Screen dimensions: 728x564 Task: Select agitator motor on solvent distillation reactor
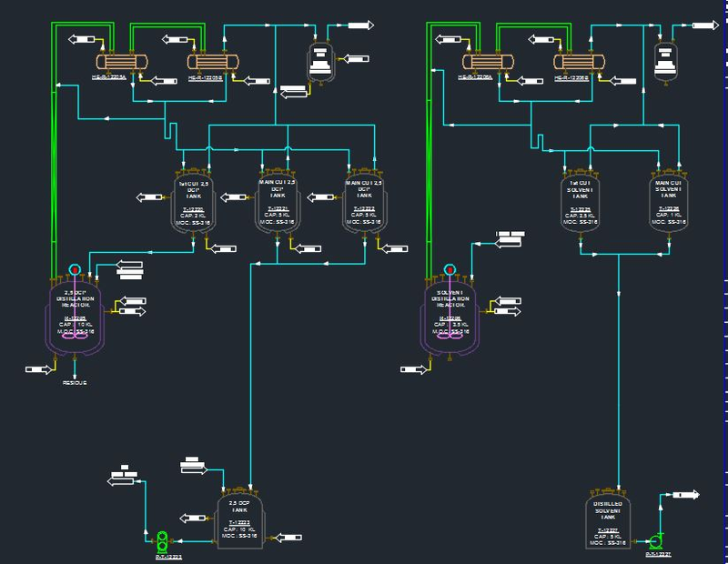[x=448, y=270]
